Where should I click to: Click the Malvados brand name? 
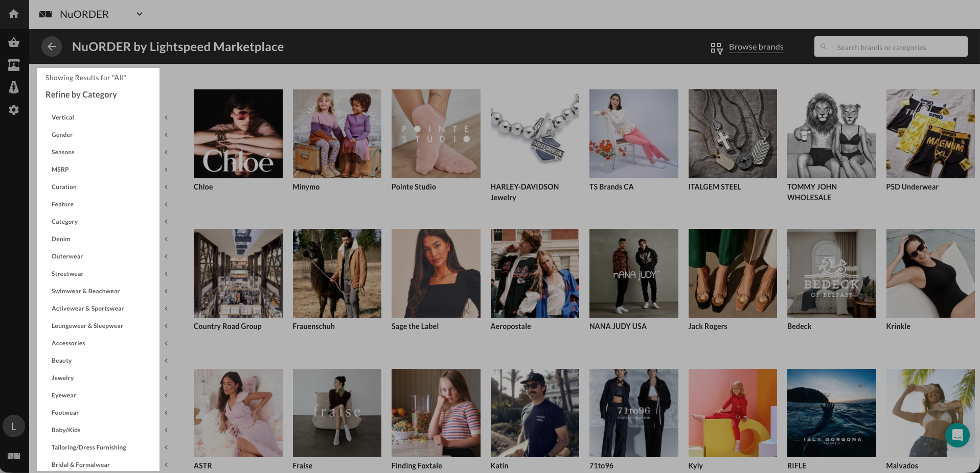902,466
